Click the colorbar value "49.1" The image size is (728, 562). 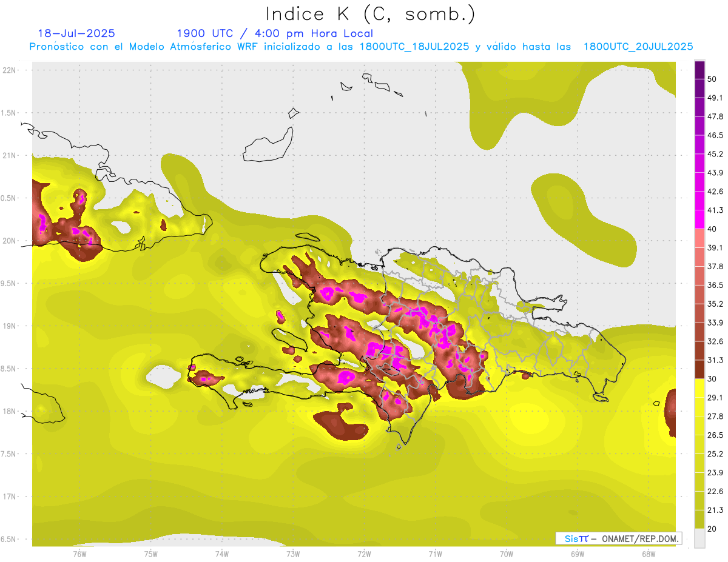tap(715, 98)
